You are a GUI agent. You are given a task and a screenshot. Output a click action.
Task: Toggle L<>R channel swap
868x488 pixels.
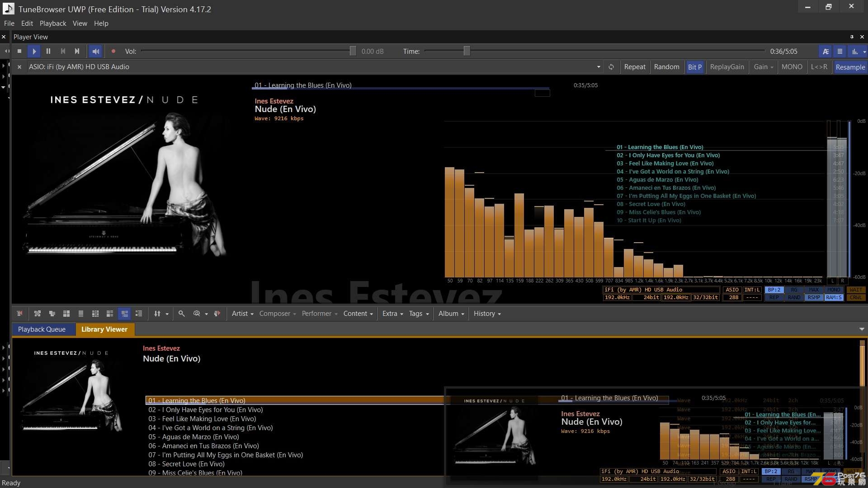[x=819, y=67]
